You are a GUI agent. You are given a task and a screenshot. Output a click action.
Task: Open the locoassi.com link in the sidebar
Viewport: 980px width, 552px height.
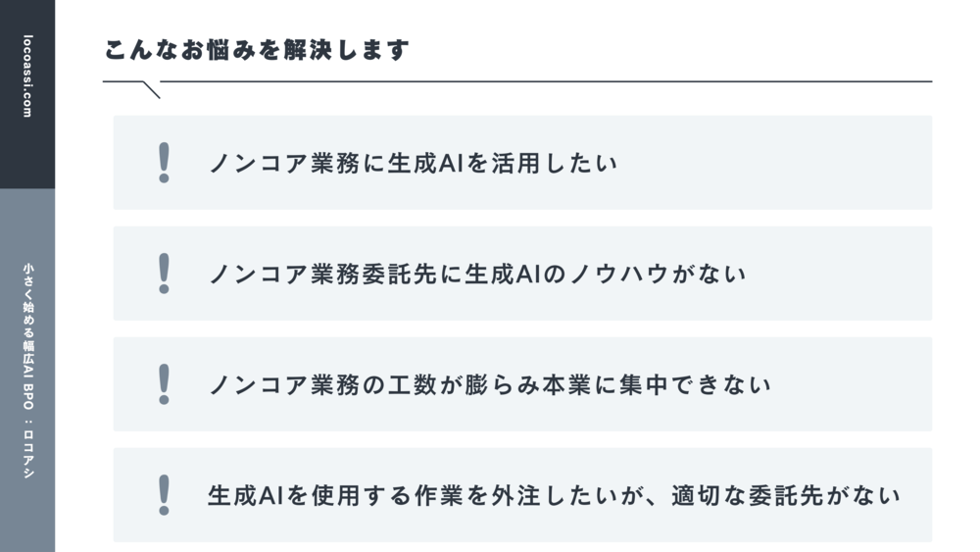27,76
